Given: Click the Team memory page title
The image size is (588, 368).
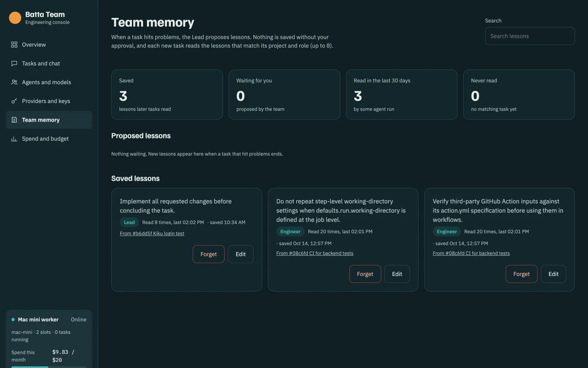Looking at the screenshot, I should (153, 22).
